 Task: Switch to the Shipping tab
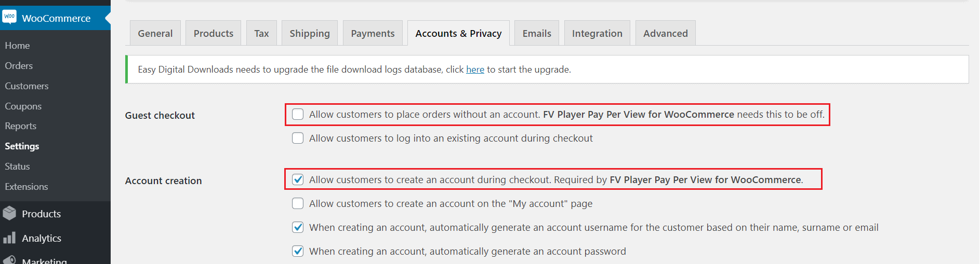310,33
